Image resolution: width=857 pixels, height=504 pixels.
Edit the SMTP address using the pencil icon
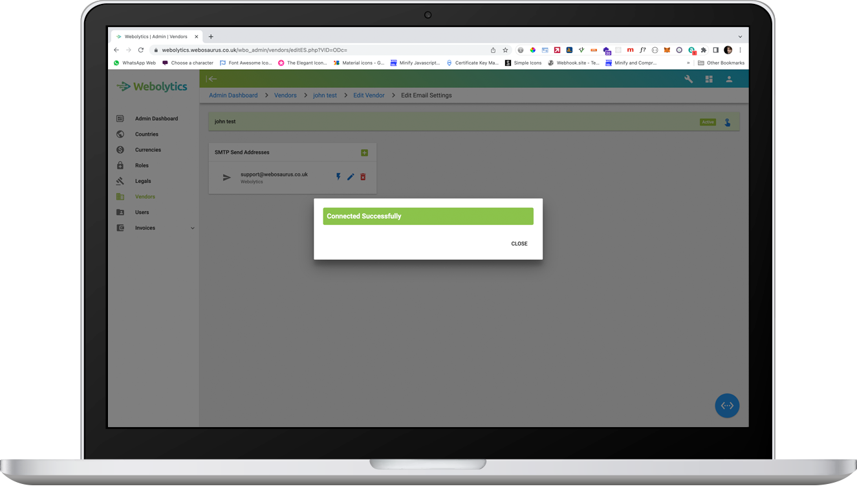click(x=351, y=176)
